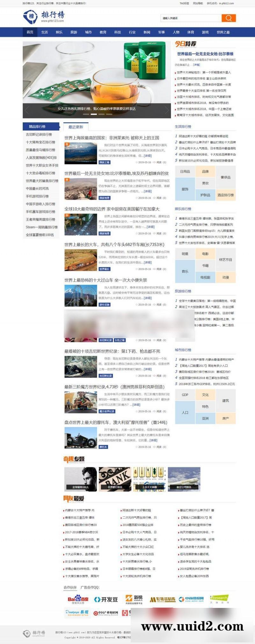Click the 网站导航 top link
The height and width of the screenshot is (644, 255).
point(198,4)
